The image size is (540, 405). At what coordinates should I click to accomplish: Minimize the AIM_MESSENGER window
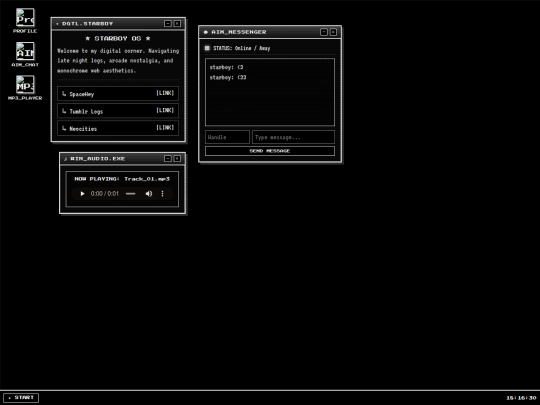(x=324, y=32)
